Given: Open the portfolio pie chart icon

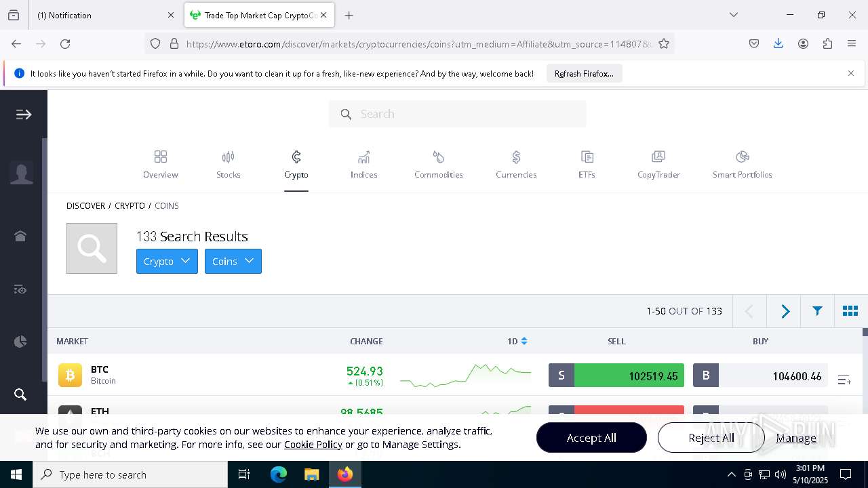Looking at the screenshot, I should pos(20,342).
